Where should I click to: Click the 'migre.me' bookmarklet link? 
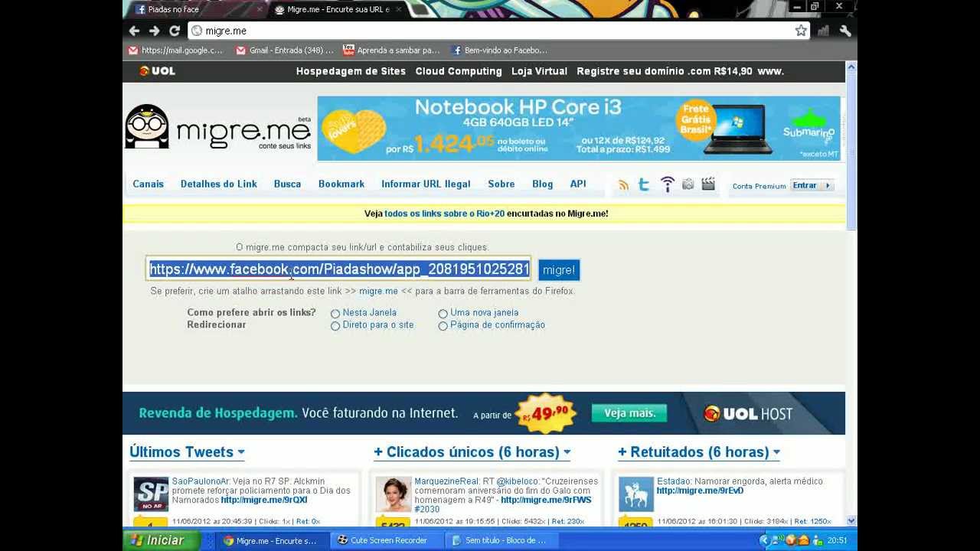click(x=378, y=291)
